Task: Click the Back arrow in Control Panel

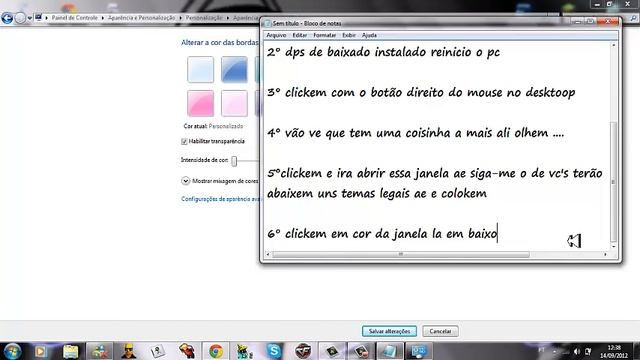Action: click(x=7, y=18)
